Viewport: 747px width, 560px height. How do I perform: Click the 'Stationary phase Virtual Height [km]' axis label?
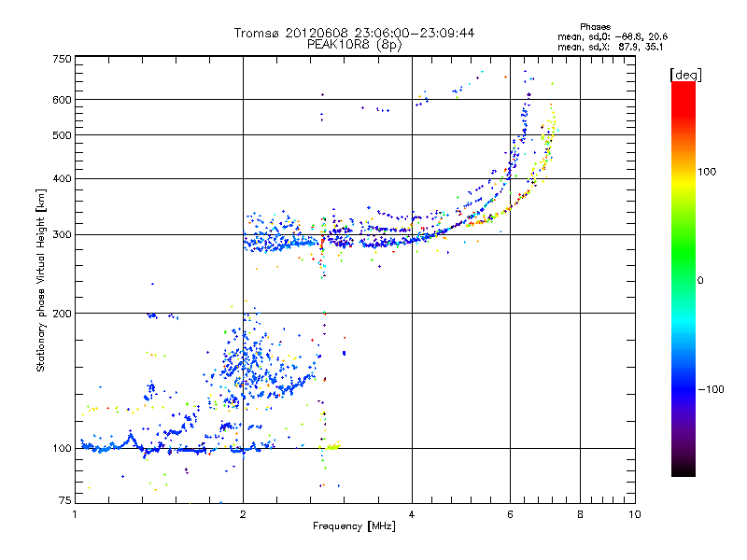pyautogui.click(x=41, y=280)
